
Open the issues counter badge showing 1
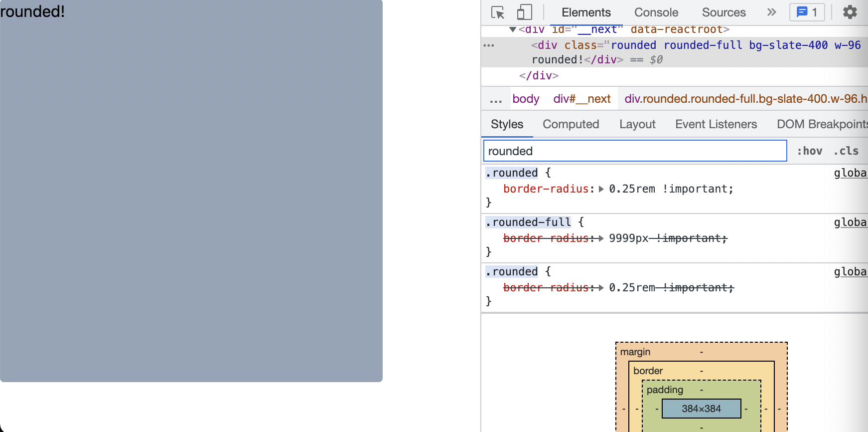click(x=807, y=12)
